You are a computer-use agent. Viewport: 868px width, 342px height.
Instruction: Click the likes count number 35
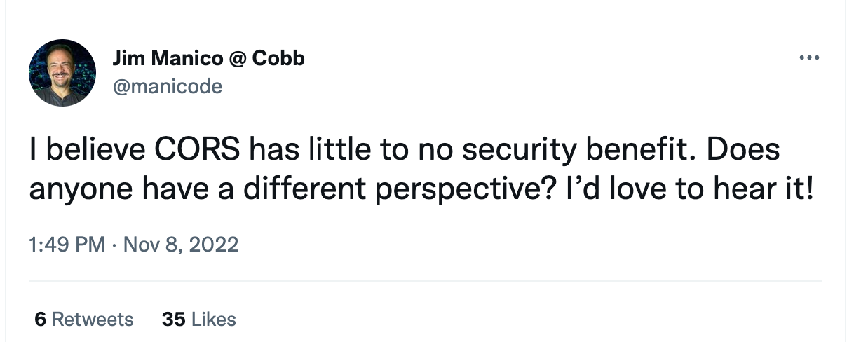(172, 320)
